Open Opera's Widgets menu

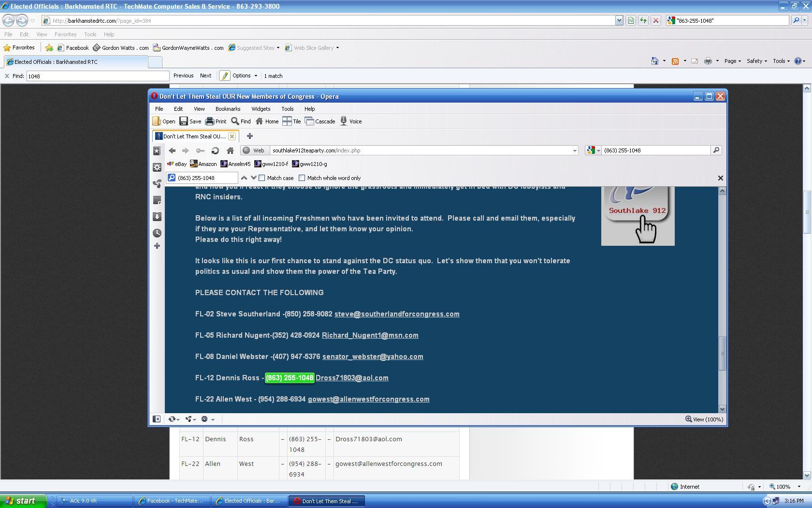261,109
